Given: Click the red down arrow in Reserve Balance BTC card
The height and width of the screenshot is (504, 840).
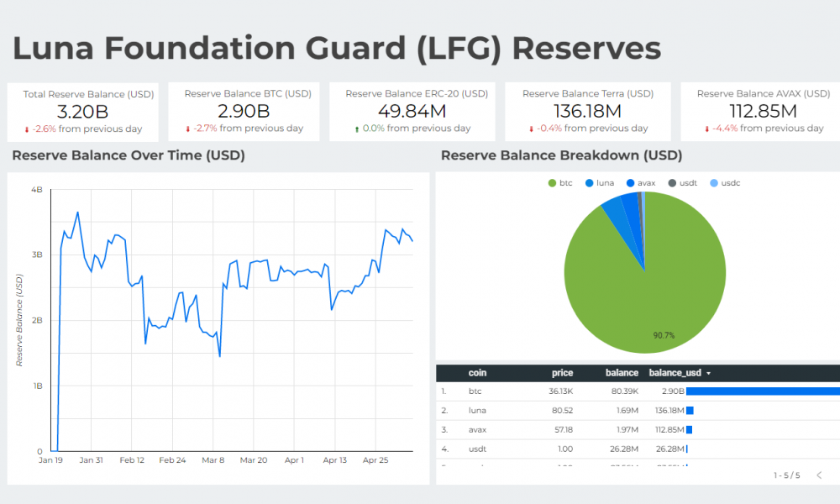Looking at the screenshot, I should click(187, 129).
